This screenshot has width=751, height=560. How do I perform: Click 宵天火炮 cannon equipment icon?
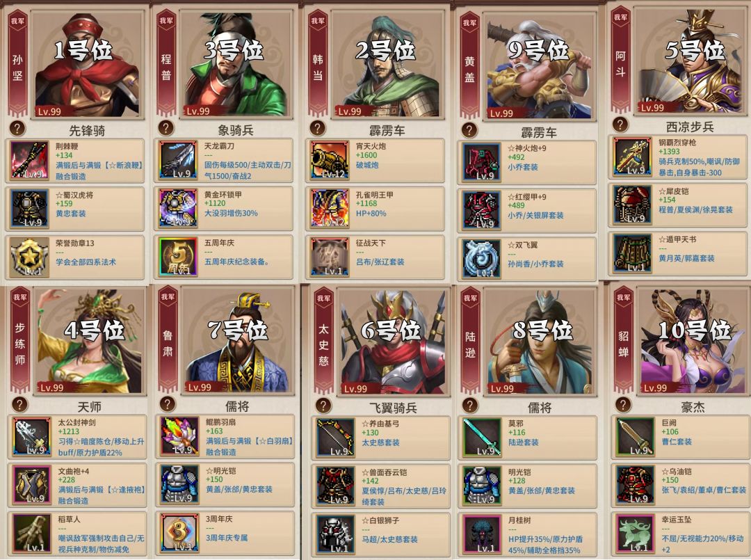coord(330,160)
